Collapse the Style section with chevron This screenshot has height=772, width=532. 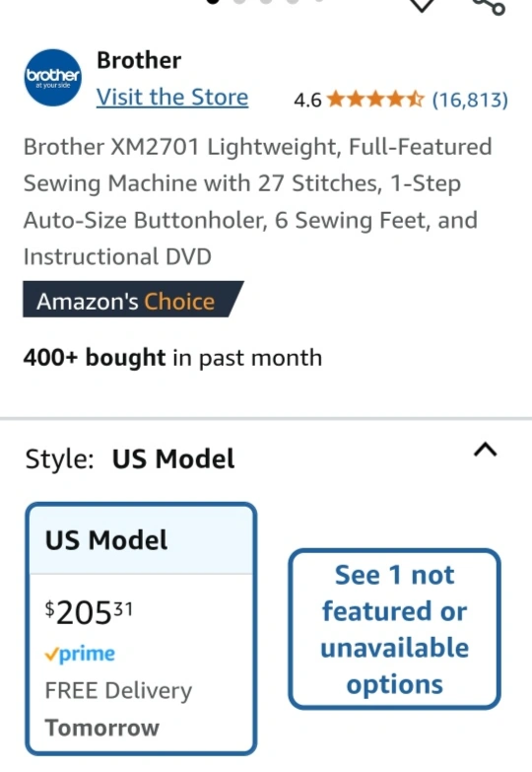[x=486, y=450]
